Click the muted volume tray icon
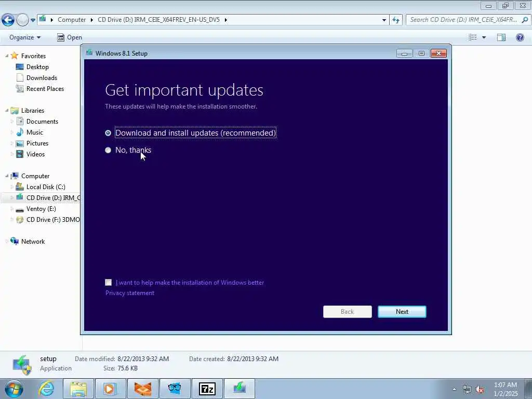 (x=480, y=390)
